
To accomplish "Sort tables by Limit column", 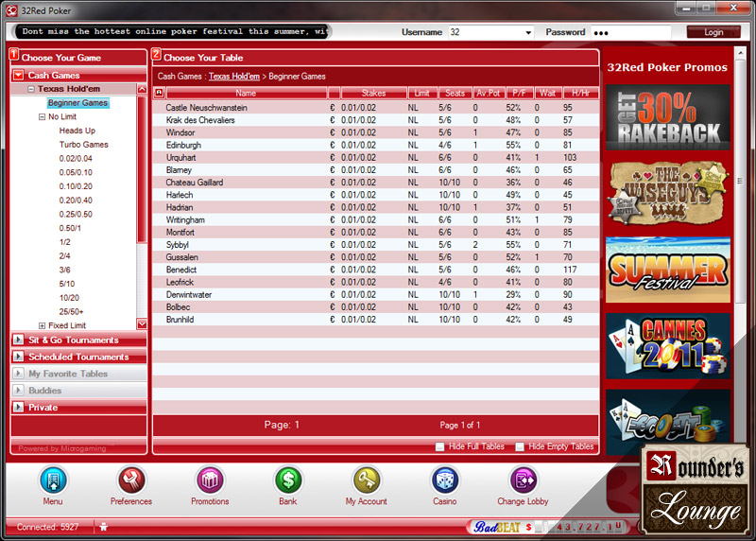I will [x=422, y=93].
